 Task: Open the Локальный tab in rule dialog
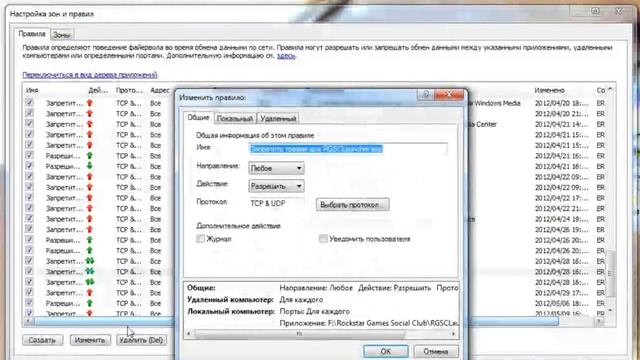(235, 119)
